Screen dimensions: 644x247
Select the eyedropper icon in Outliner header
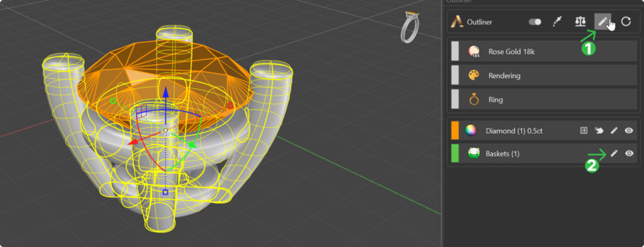(557, 22)
